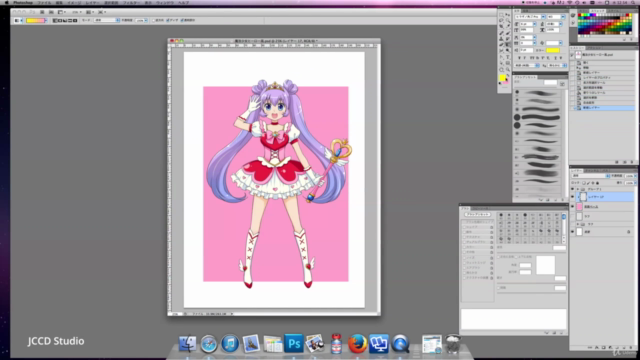Select the Eyedropper tool
The height and width of the screenshot is (360, 640).
coord(508,26)
